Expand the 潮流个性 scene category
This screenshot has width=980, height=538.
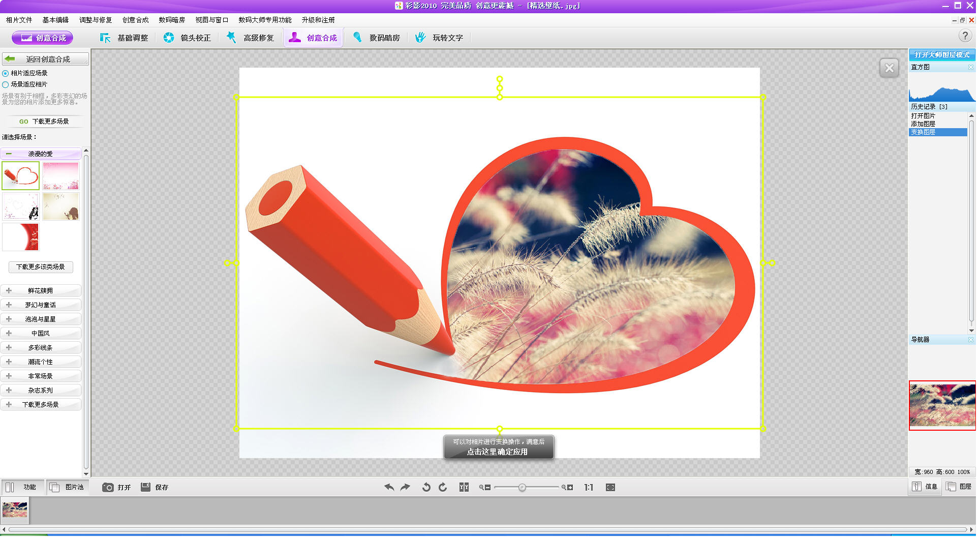(x=41, y=363)
